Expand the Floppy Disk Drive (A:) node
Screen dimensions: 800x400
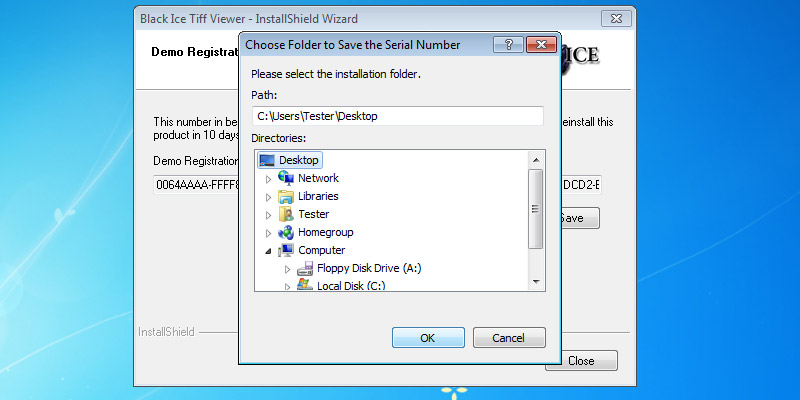(x=287, y=269)
